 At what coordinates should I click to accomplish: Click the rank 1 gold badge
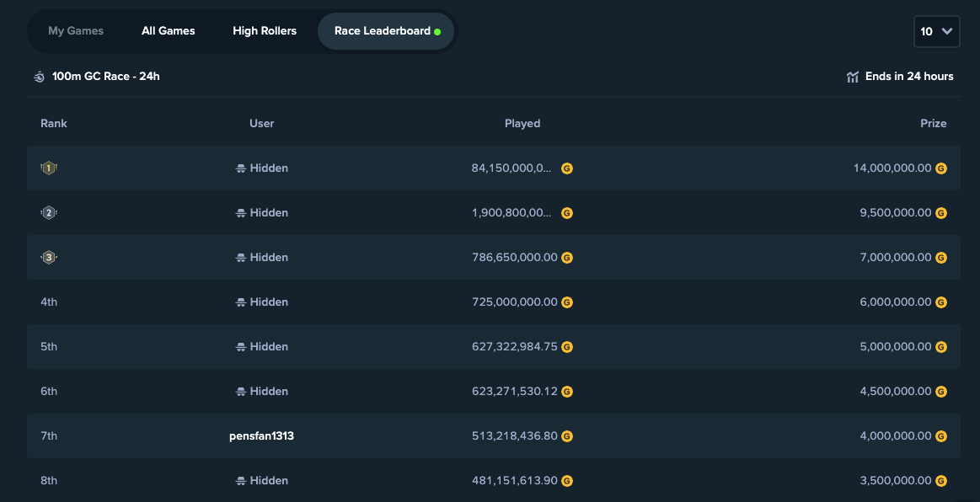click(x=49, y=168)
